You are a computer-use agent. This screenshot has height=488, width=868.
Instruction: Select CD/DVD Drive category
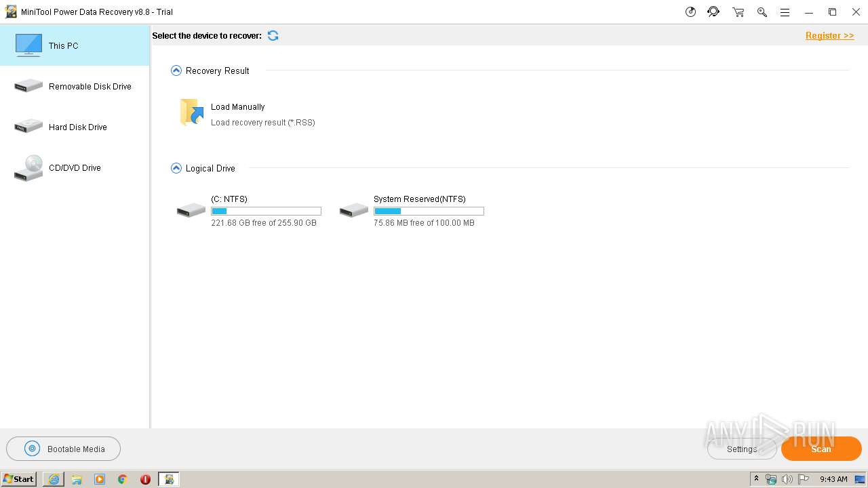[x=75, y=167]
